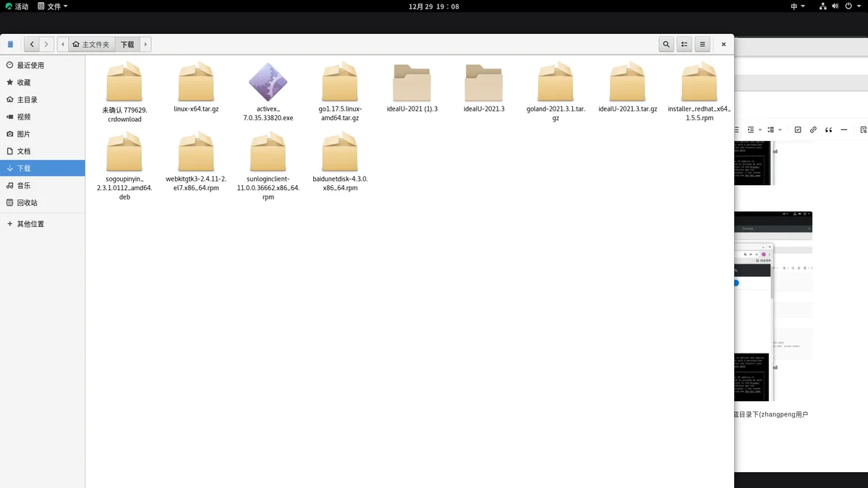Open 活动 activities overview
The width and height of the screenshot is (868, 488).
tap(17, 7)
